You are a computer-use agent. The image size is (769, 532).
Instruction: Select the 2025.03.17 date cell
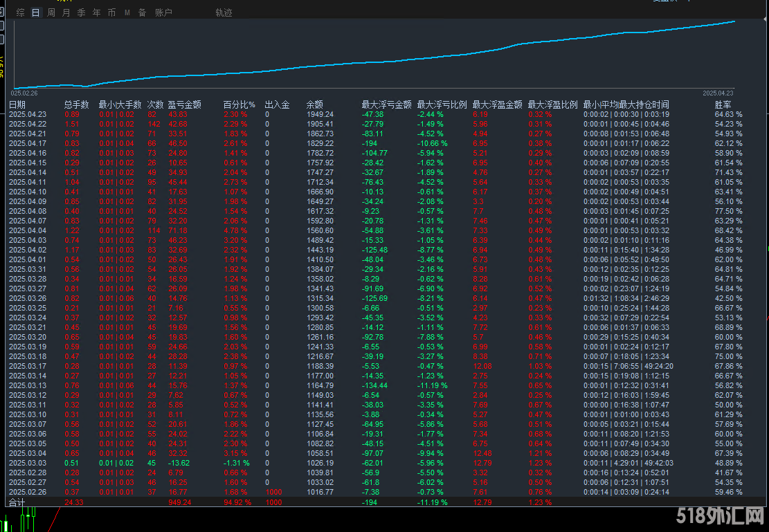(28, 366)
